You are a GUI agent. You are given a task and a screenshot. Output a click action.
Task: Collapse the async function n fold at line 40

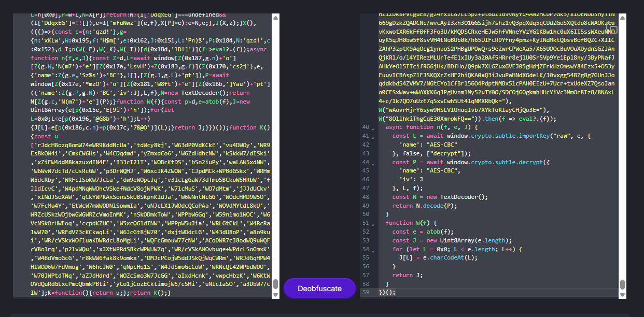coord(373,127)
